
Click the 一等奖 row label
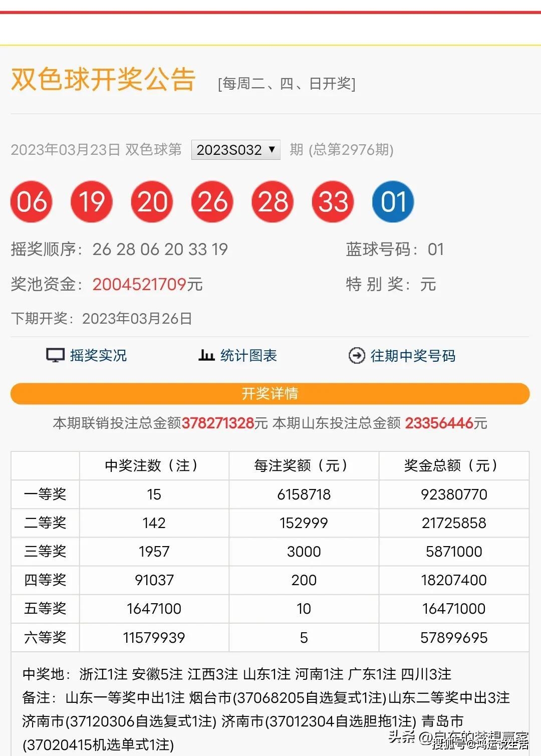tap(45, 494)
